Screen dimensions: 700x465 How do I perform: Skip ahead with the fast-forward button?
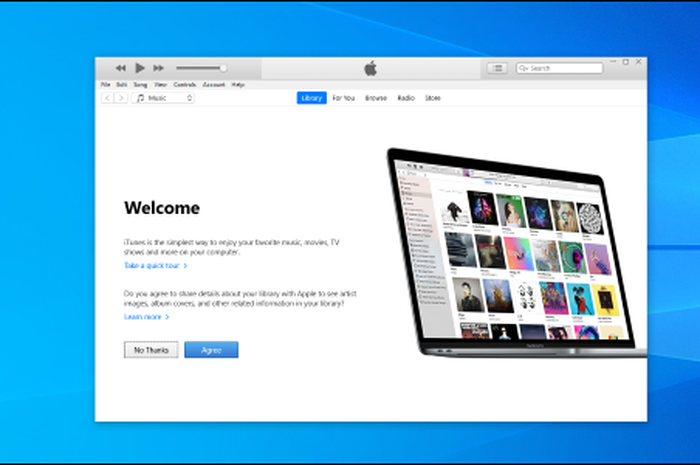coord(158,68)
